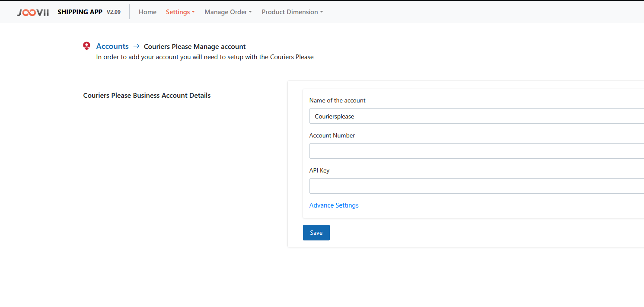Click the JOOVII logo
The height and width of the screenshot is (307, 644).
click(33, 12)
